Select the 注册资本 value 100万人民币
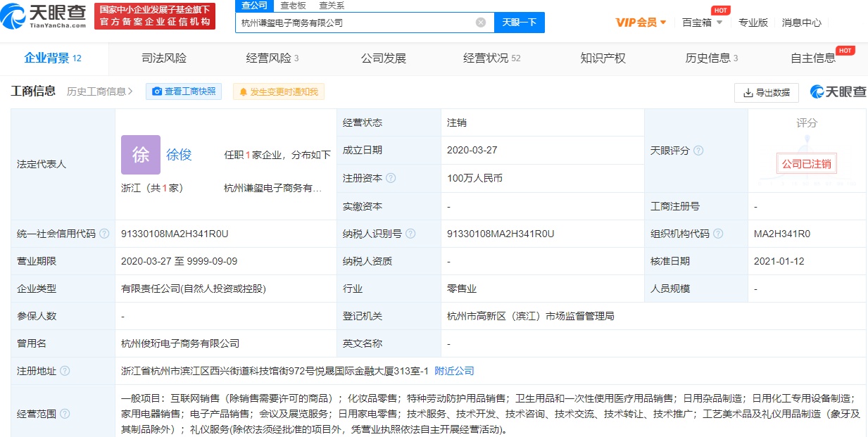 474,179
